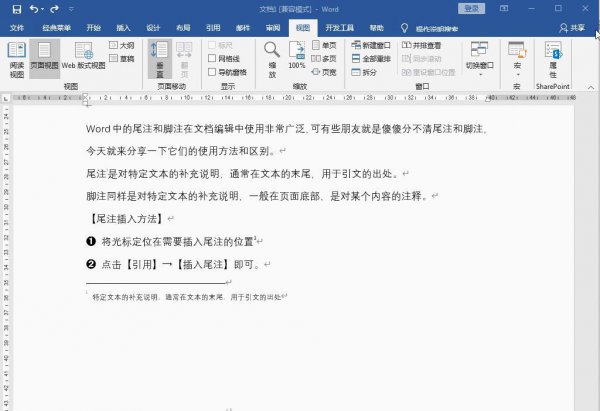Image resolution: width=600 pixels, height=411 pixels.
Task: Select 翻页 side-to-side page movement
Action: click(184, 59)
